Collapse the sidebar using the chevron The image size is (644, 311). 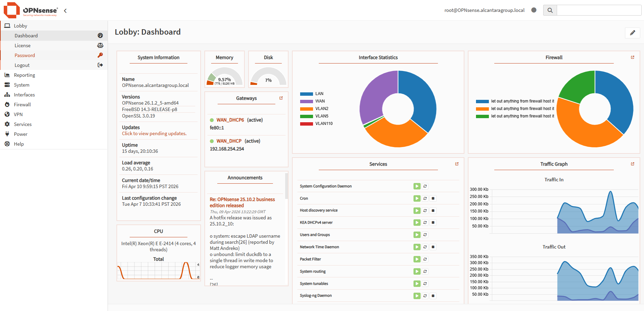pyautogui.click(x=65, y=11)
